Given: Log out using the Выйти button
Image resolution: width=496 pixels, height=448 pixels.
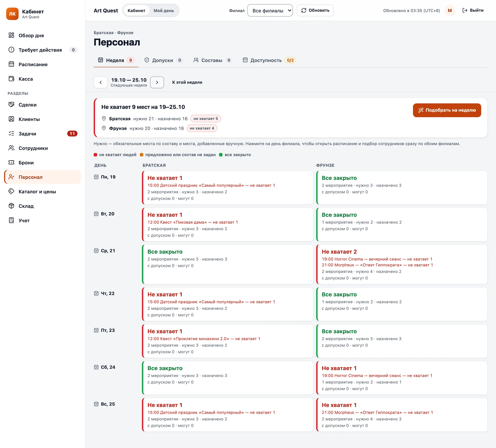Looking at the screenshot, I should 473,10.
